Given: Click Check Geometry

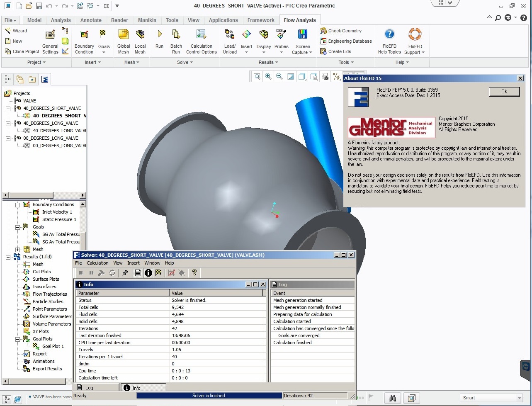Looking at the screenshot, I should [341, 31].
